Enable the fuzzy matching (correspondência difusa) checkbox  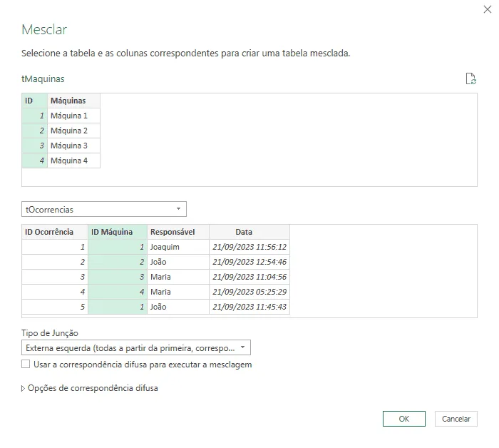point(26,364)
